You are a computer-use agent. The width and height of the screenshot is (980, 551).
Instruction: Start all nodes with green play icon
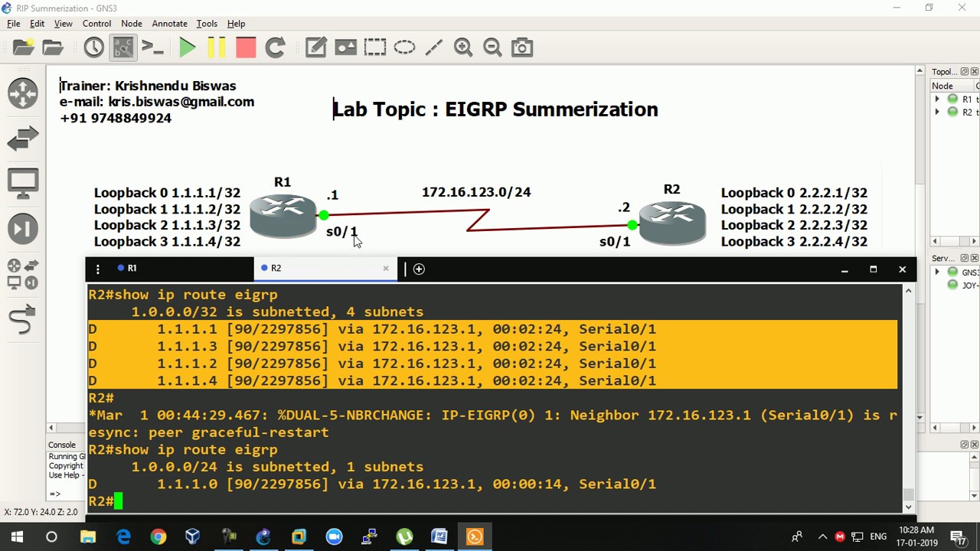(187, 47)
